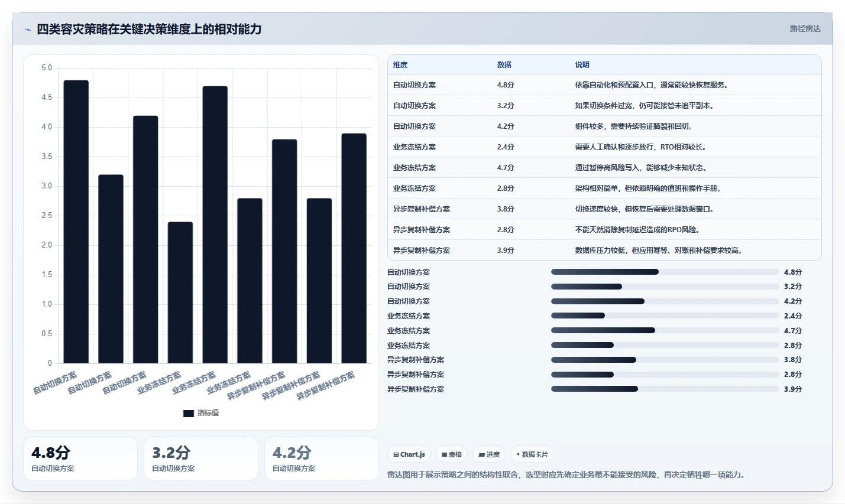845x504 pixels.
Task: Click the 异步复制补偿方案 3.9分 progress bar
Action: [665, 389]
